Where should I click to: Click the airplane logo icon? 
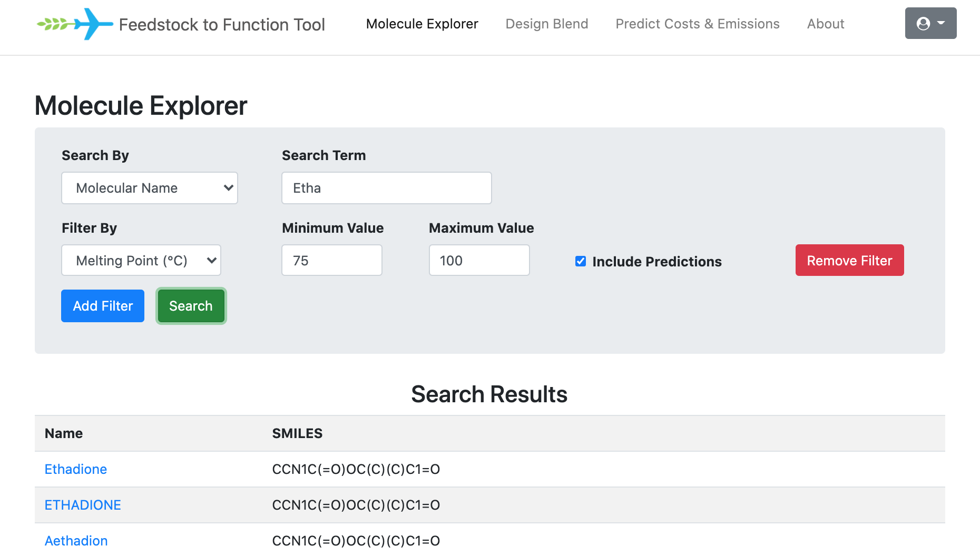(75, 24)
